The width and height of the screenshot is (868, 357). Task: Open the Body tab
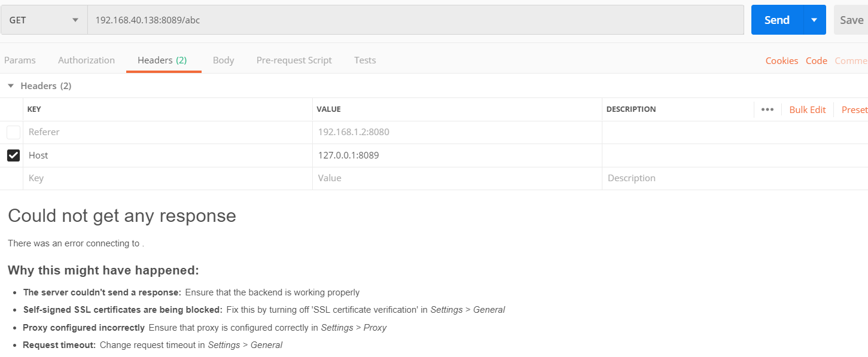pyautogui.click(x=223, y=60)
